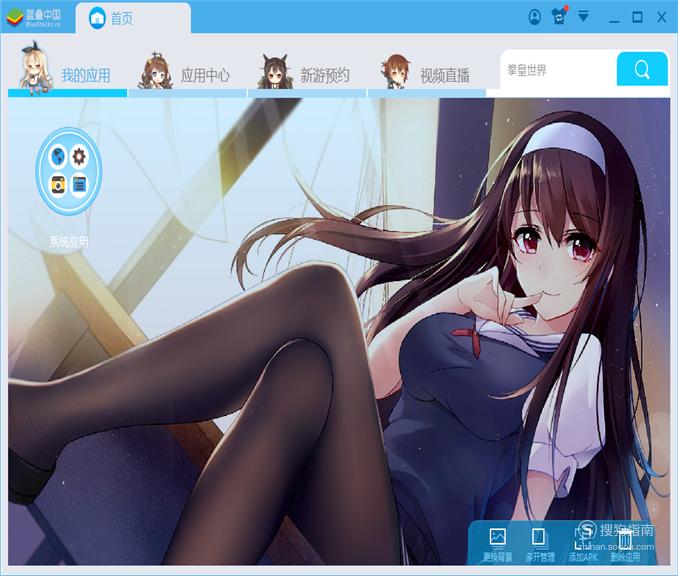Open the camera app in system folder
The height and width of the screenshot is (576, 678).
[x=58, y=185]
